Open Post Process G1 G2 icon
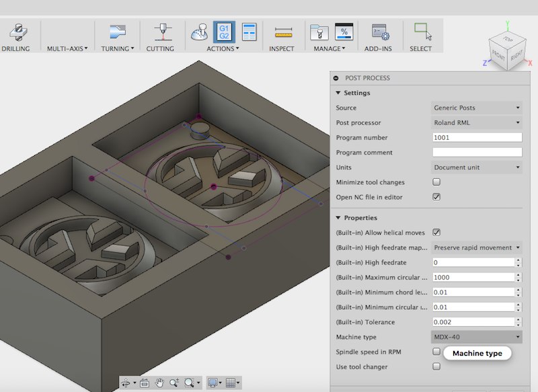 (224, 32)
